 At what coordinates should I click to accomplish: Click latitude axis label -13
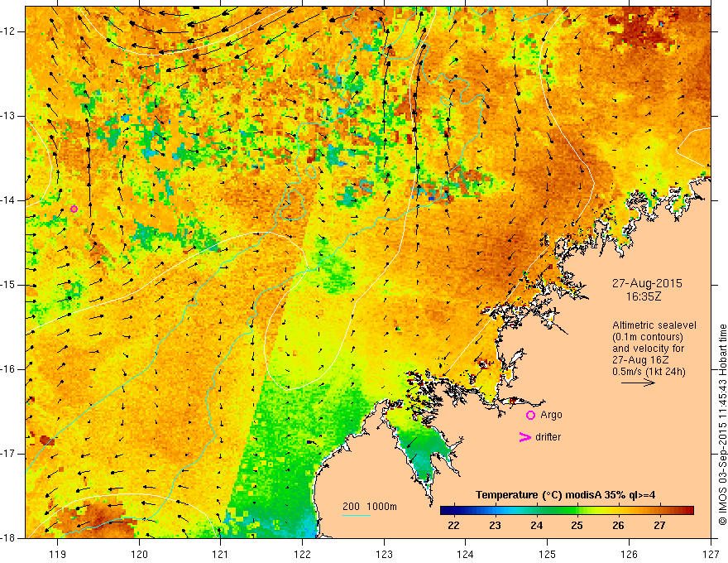[x=8, y=116]
